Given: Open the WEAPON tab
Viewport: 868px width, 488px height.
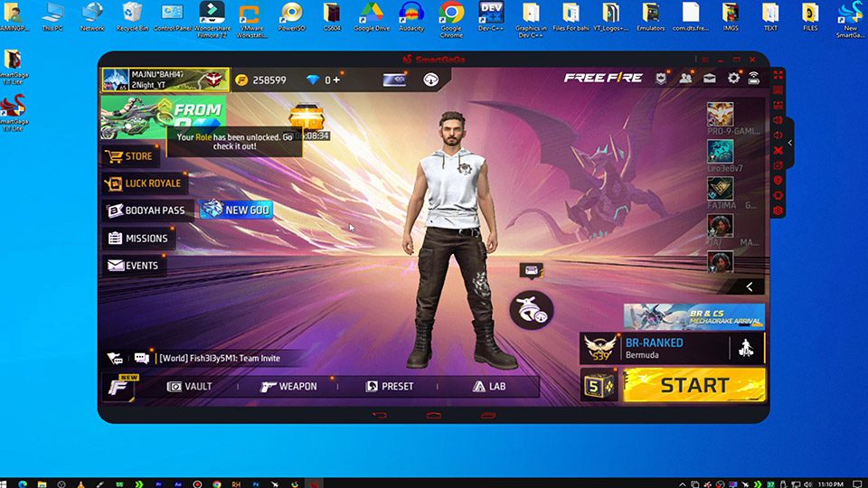Looking at the screenshot, I should [288, 386].
